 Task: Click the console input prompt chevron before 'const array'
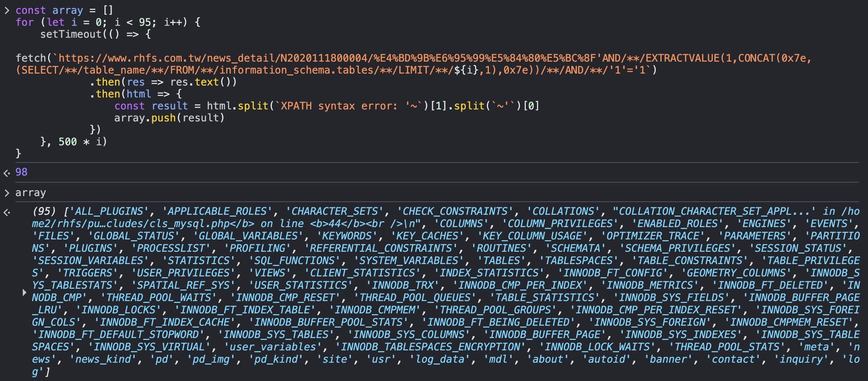[x=7, y=10]
